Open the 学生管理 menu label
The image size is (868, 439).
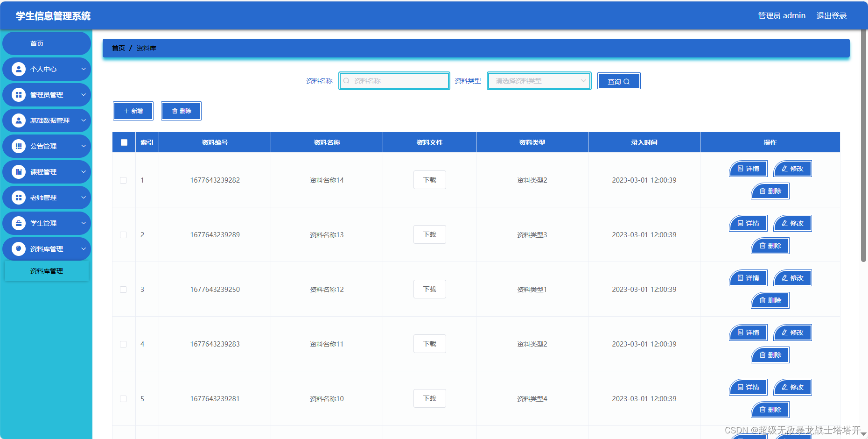(43, 223)
